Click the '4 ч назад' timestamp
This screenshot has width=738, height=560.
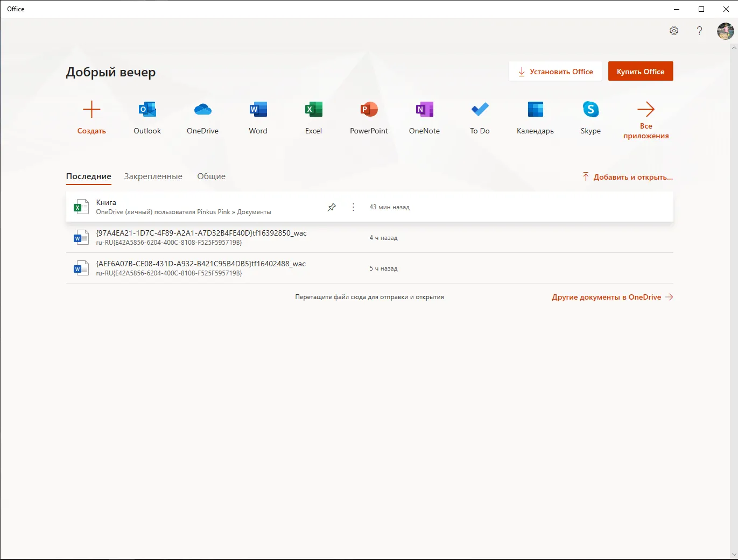(x=383, y=238)
